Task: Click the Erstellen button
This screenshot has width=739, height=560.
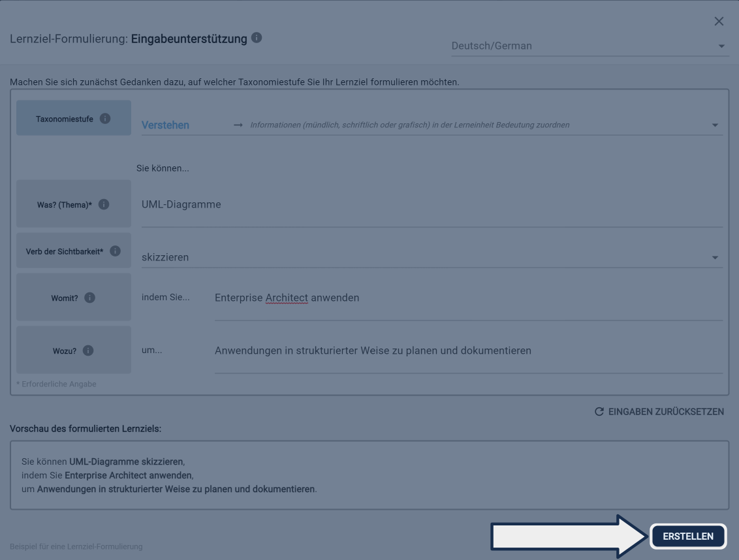Action: pyautogui.click(x=688, y=537)
